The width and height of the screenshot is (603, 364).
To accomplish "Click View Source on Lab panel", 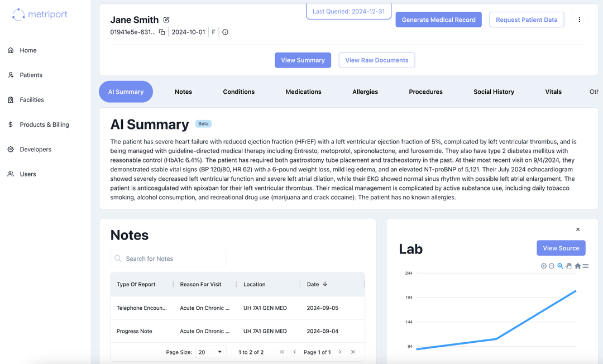I will [x=561, y=248].
